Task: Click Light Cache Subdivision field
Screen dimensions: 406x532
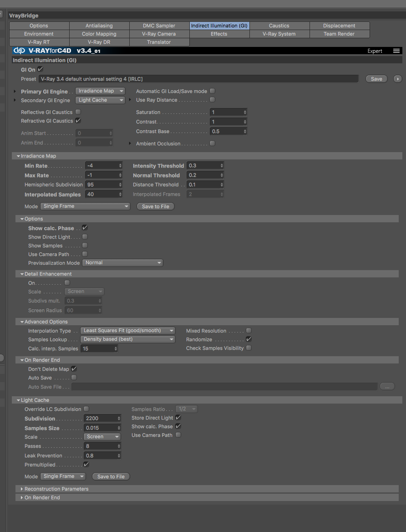Action: (x=101, y=418)
